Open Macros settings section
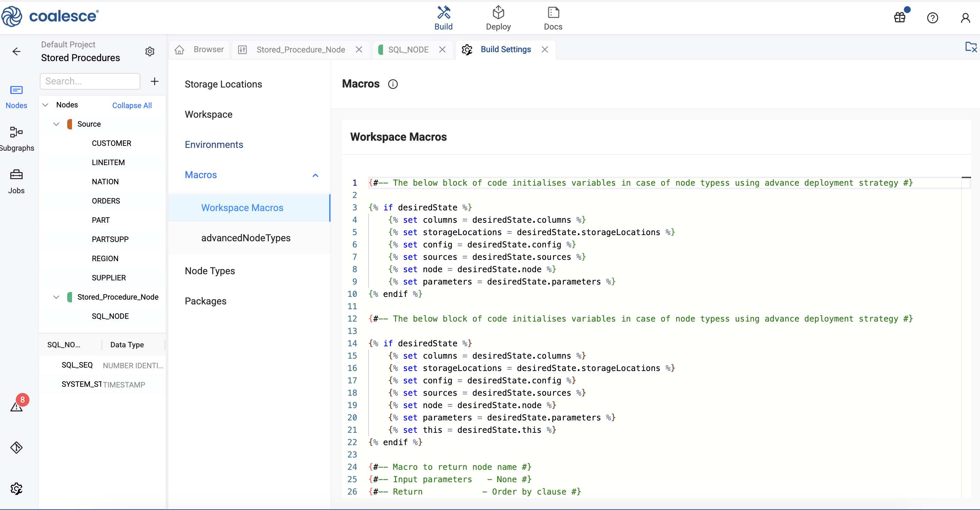This screenshot has height=510, width=980. 201,175
